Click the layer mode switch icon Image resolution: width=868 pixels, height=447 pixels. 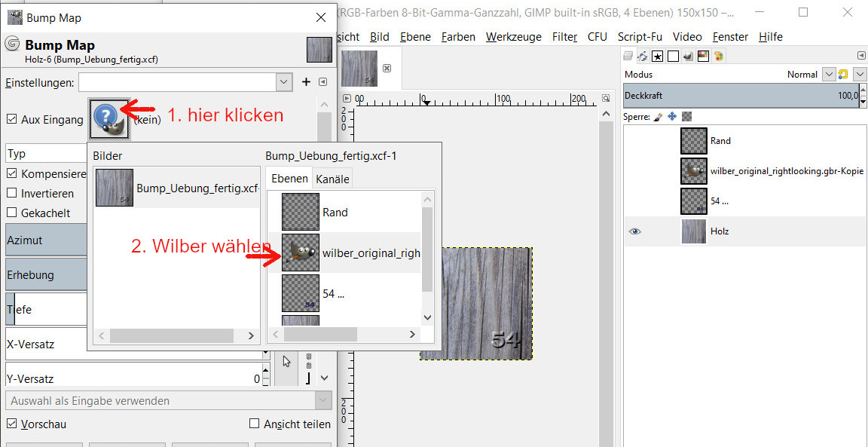(x=843, y=75)
